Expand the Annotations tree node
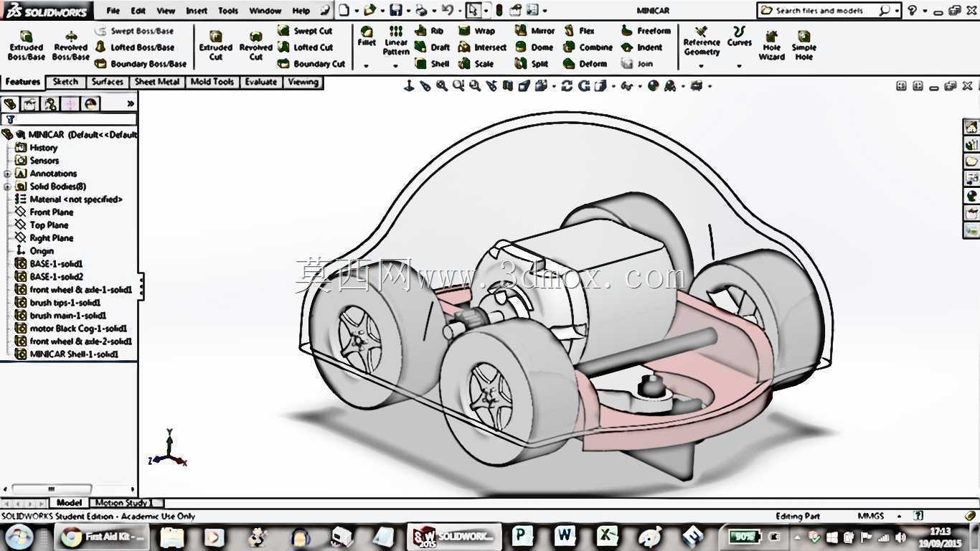 (x=7, y=174)
